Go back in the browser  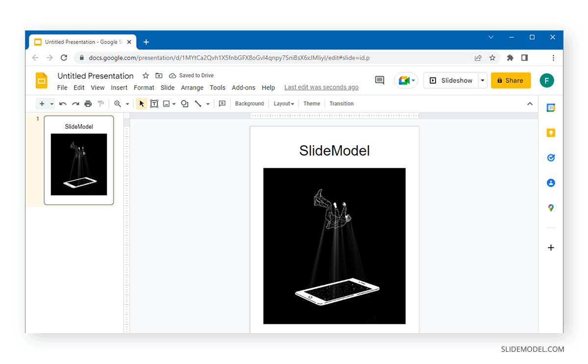coord(35,58)
